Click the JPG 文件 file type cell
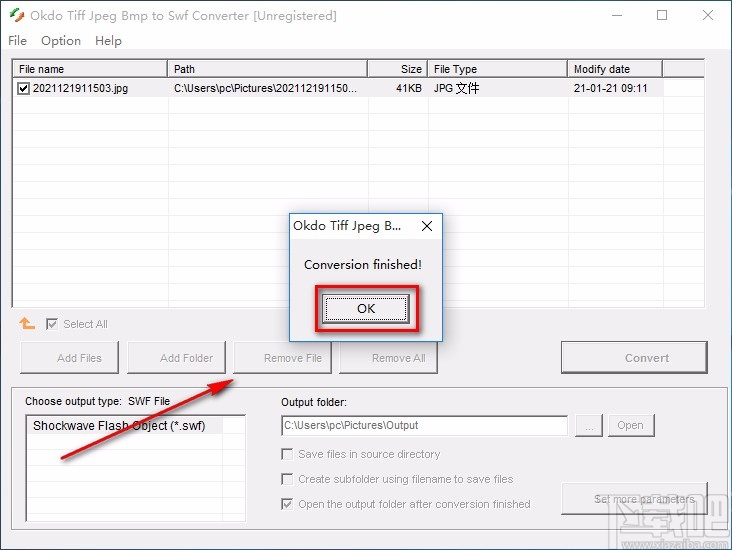The width and height of the screenshot is (732, 550). click(457, 88)
